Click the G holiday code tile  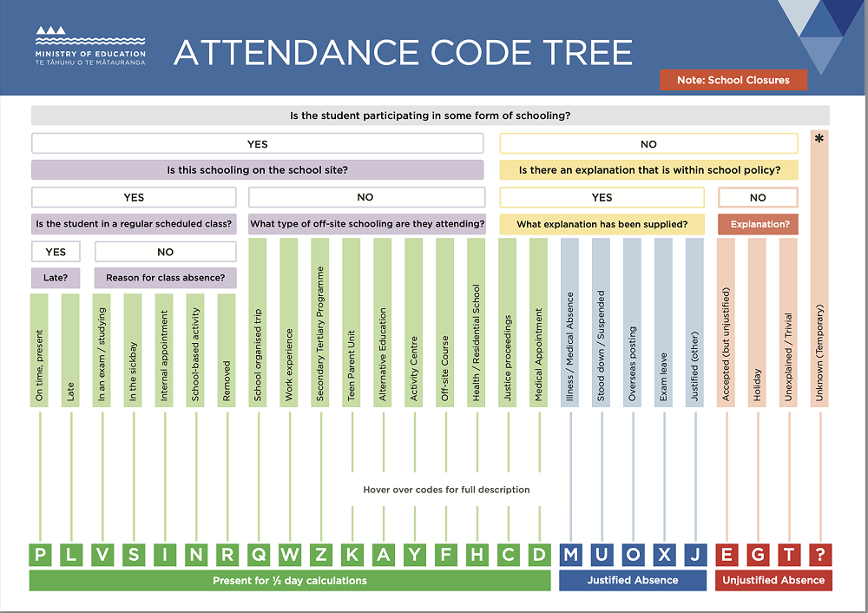pyautogui.click(x=759, y=555)
